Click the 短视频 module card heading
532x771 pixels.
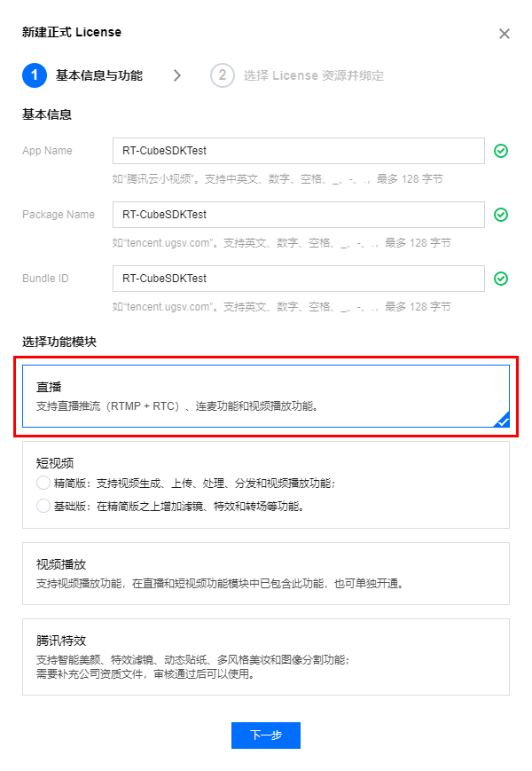tap(55, 463)
